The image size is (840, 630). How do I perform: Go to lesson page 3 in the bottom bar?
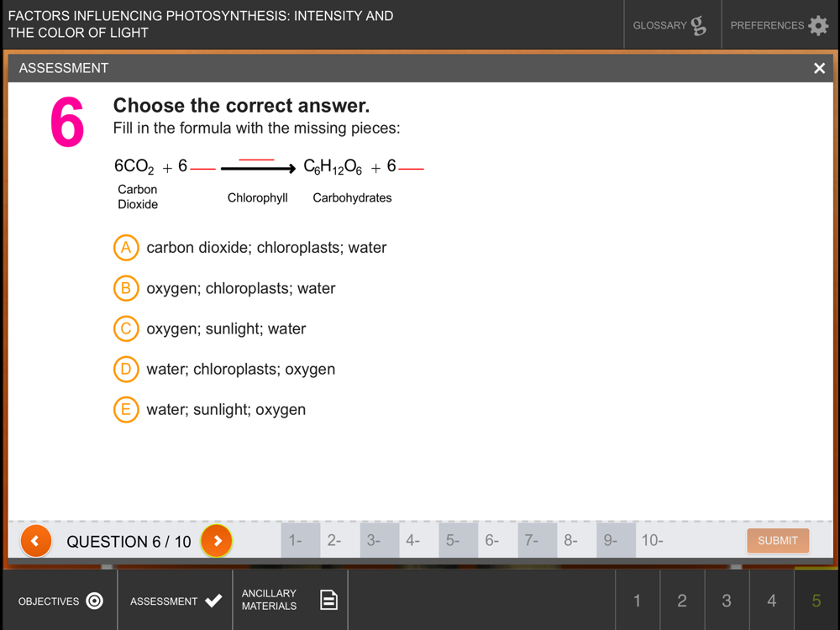click(727, 601)
